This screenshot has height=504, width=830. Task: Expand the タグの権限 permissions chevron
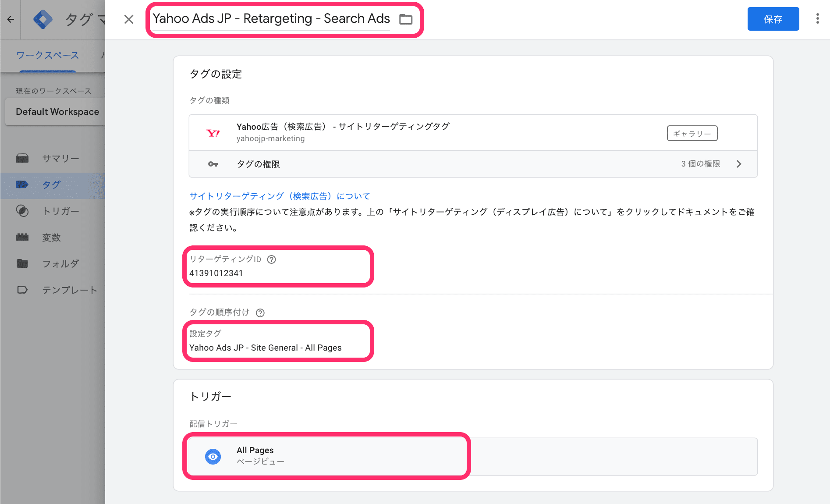[x=739, y=164]
